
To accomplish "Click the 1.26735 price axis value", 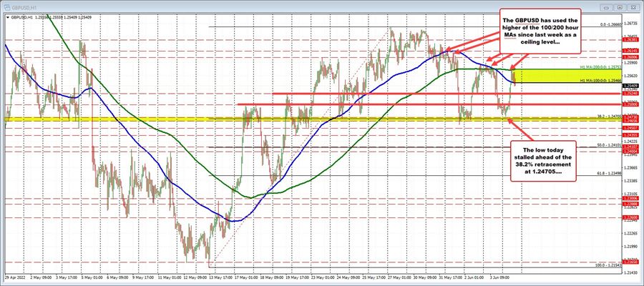I will click(x=631, y=24).
